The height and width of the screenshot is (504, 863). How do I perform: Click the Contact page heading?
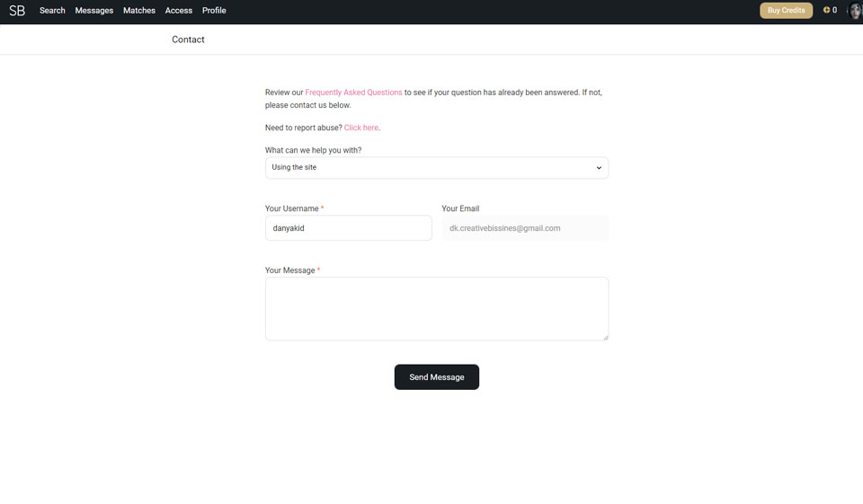coord(188,40)
